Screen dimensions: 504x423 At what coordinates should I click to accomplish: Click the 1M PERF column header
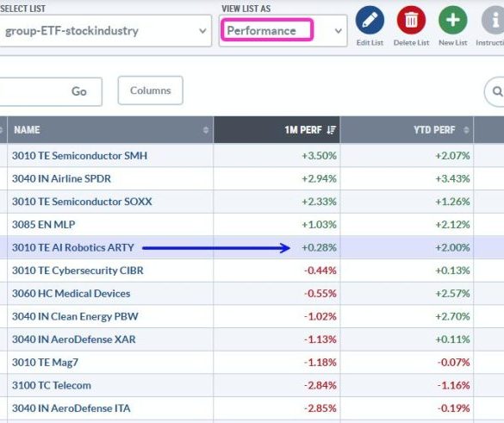277,130
